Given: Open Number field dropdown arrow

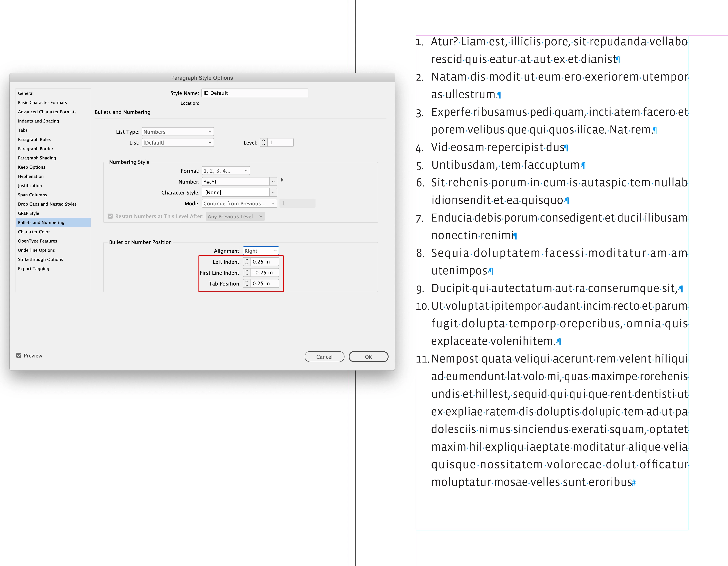Looking at the screenshot, I should (273, 182).
